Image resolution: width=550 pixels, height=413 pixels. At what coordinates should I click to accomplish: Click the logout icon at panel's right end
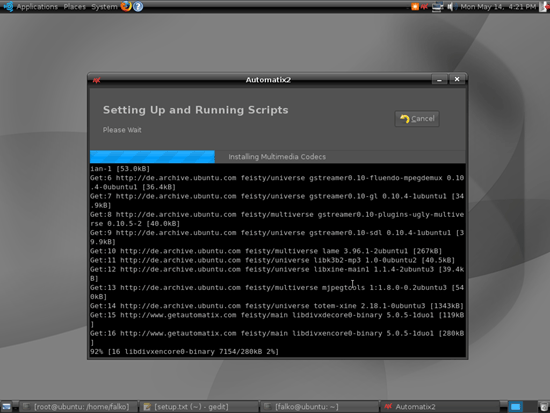(544, 6)
